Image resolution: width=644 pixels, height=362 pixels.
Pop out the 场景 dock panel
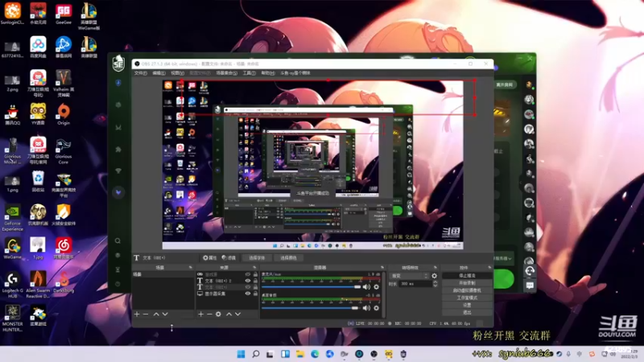[190, 268]
